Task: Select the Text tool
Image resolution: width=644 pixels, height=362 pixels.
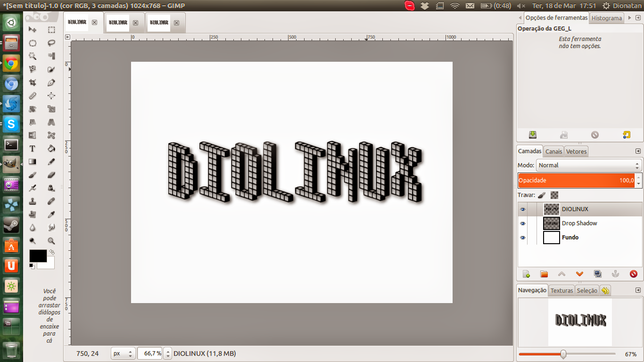Action: 33,148
